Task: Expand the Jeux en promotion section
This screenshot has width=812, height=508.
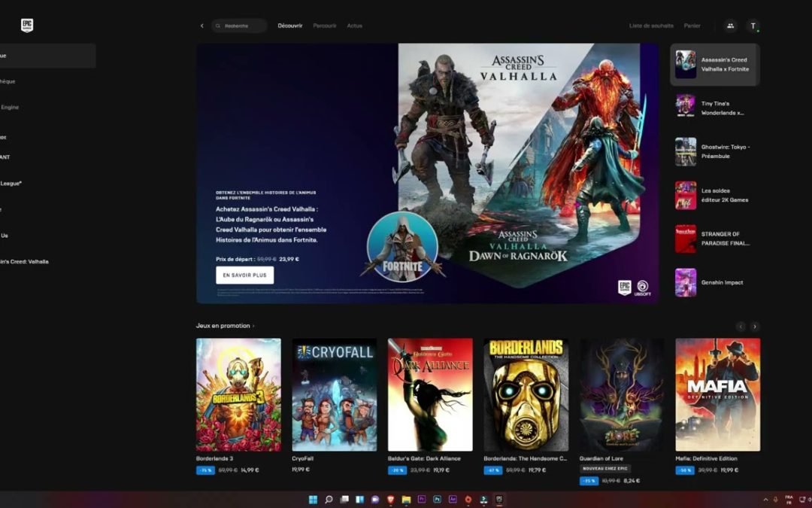Action: [226, 326]
